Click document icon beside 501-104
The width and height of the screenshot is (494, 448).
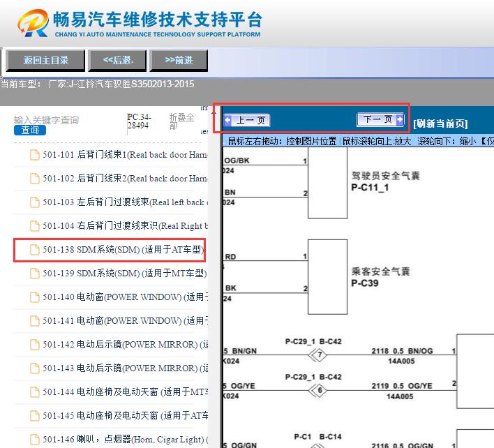tap(35, 226)
